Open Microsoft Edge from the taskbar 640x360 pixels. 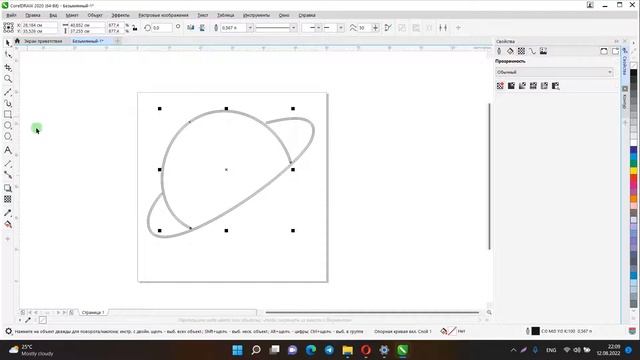pos(311,350)
